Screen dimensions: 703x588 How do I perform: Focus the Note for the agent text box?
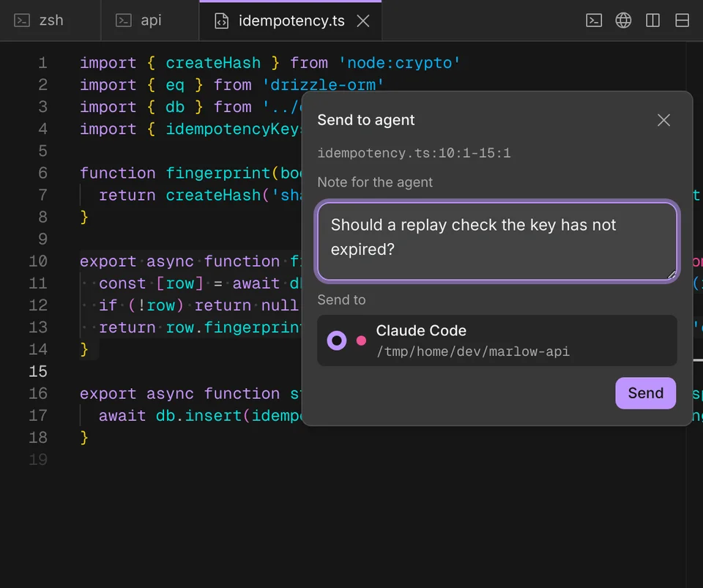[497, 241]
